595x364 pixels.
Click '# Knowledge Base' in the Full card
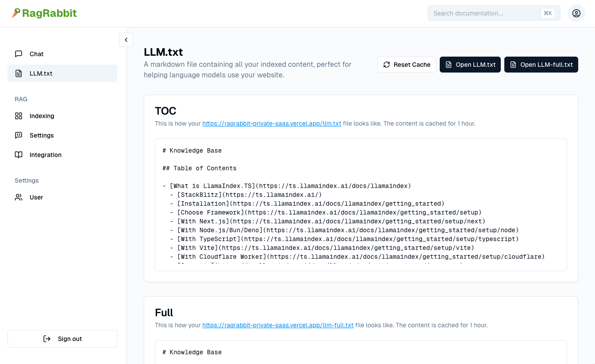pyautogui.click(x=192, y=352)
